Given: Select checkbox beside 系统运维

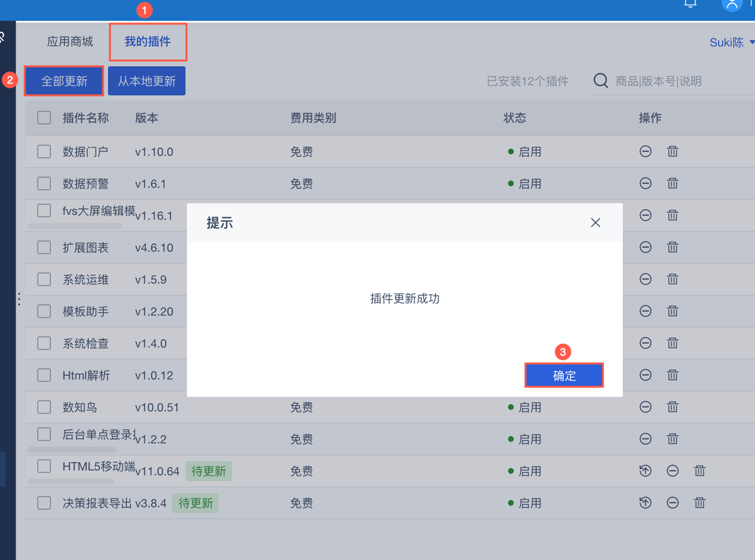Looking at the screenshot, I should (x=44, y=279).
